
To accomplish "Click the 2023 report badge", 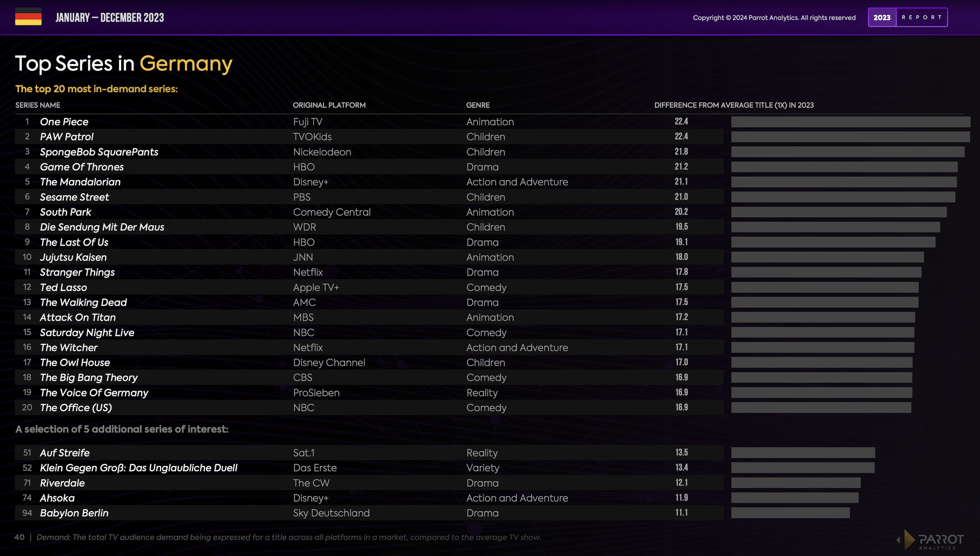I will tap(907, 17).
